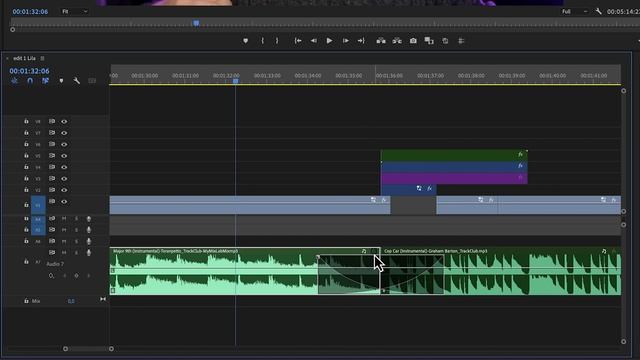Click the Extract button
This screenshot has height=360, width=640.
[x=397, y=41]
